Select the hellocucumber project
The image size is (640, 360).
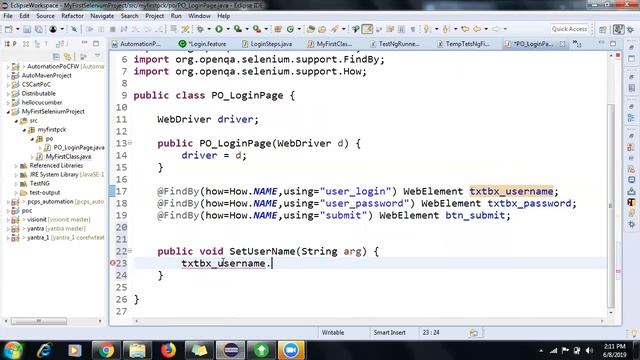click(37, 102)
